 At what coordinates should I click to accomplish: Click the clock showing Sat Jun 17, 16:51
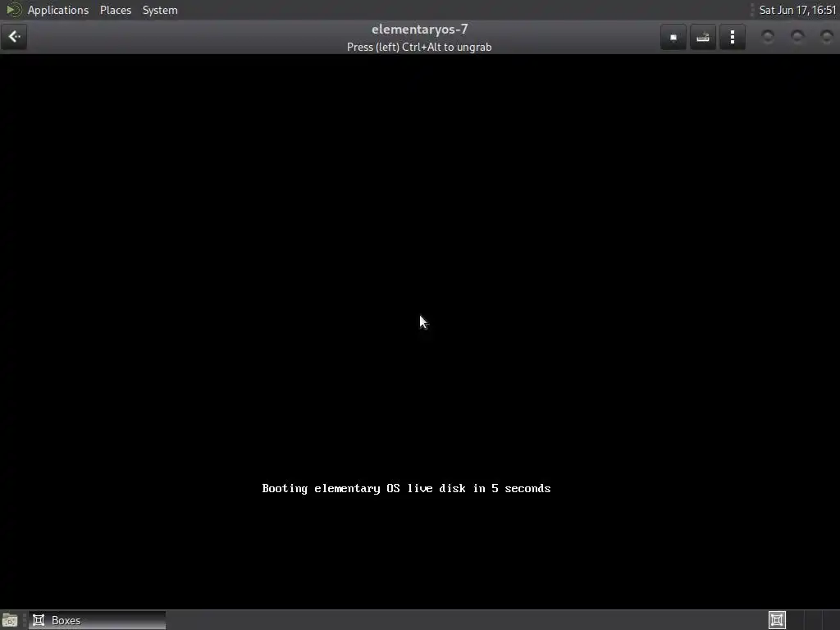(797, 10)
